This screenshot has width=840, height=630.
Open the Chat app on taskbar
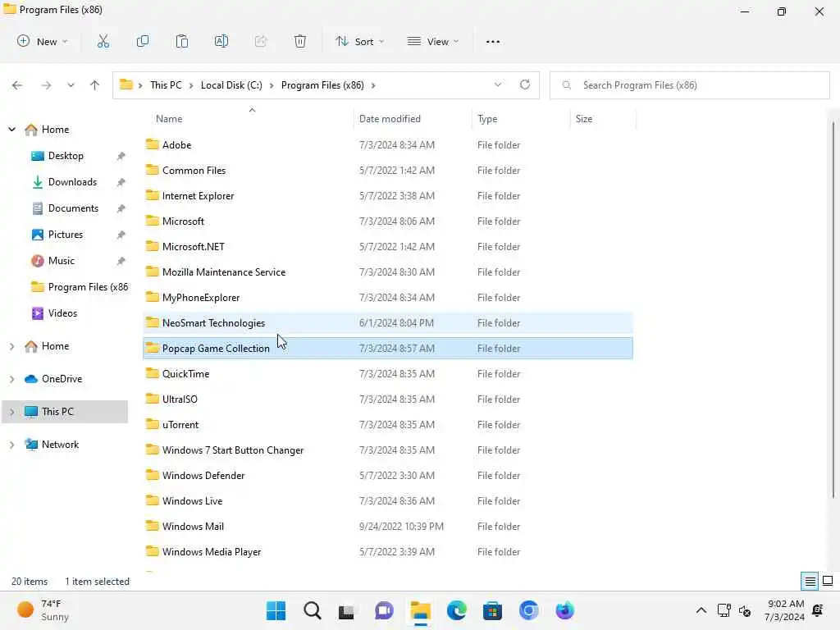pos(384,610)
